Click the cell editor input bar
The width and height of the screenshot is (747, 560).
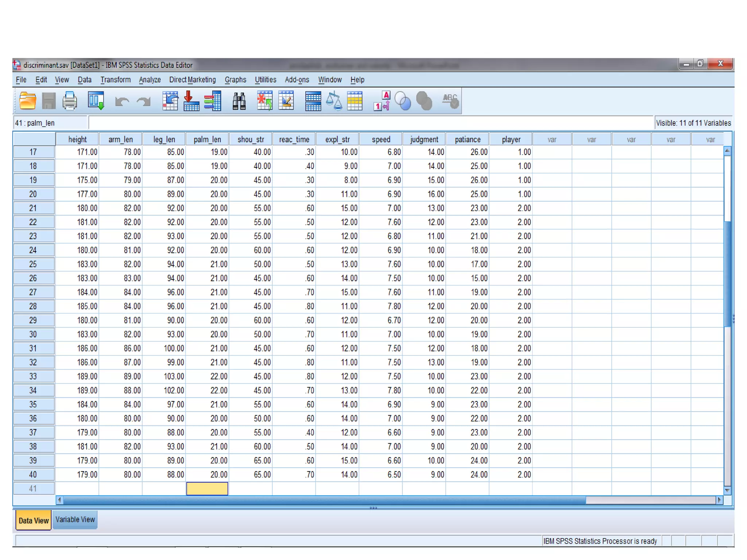coord(370,123)
